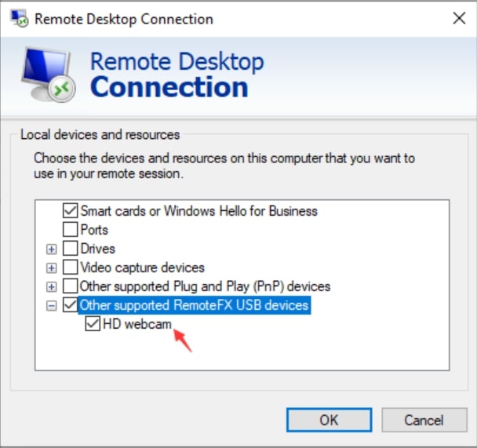This screenshot has height=448, width=477.
Task: Select the highlighted RemoteFX USB devices label
Action: (x=195, y=305)
